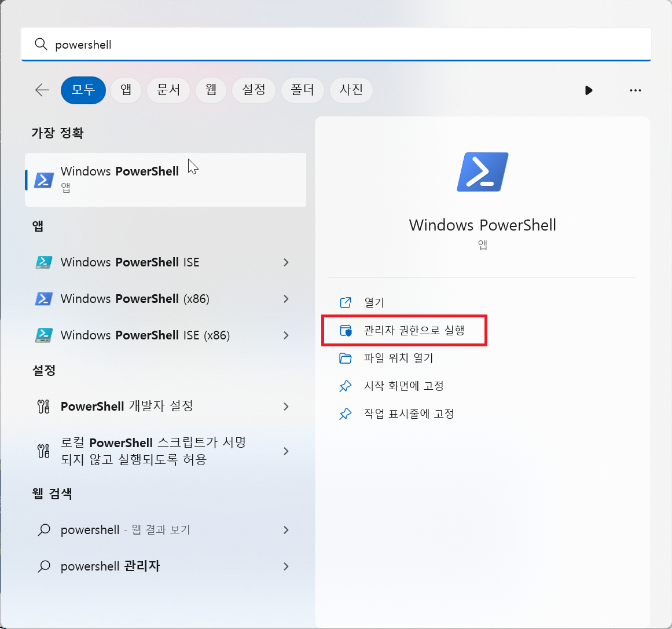
Task: Click 시작 화면에 고정
Action: [x=403, y=386]
